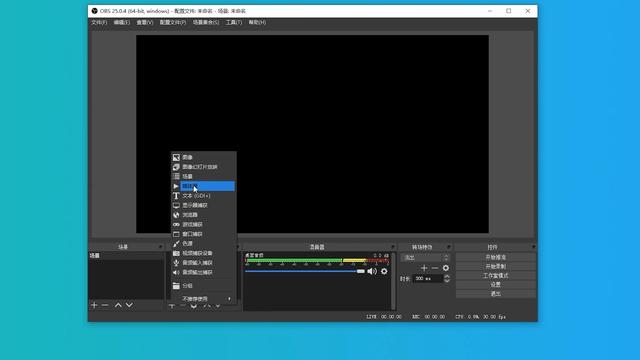
Task: Choose Display Capture (显示器捕获) source
Action: tap(203, 205)
